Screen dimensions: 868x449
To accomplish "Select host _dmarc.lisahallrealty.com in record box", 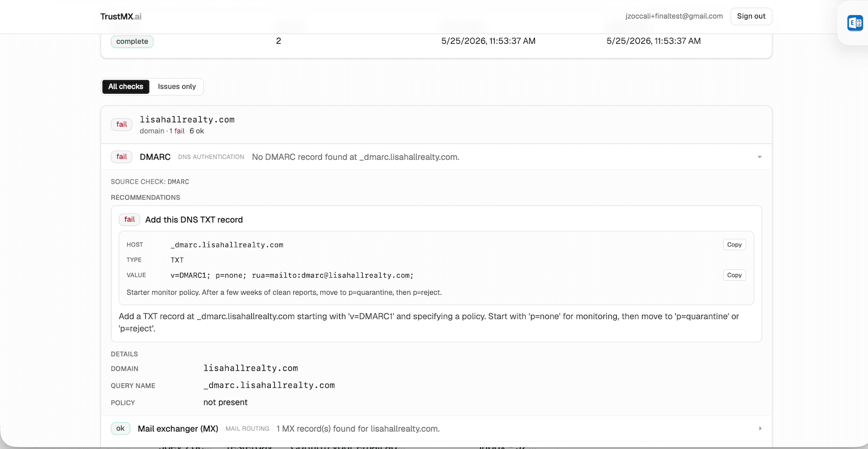I will (x=227, y=245).
